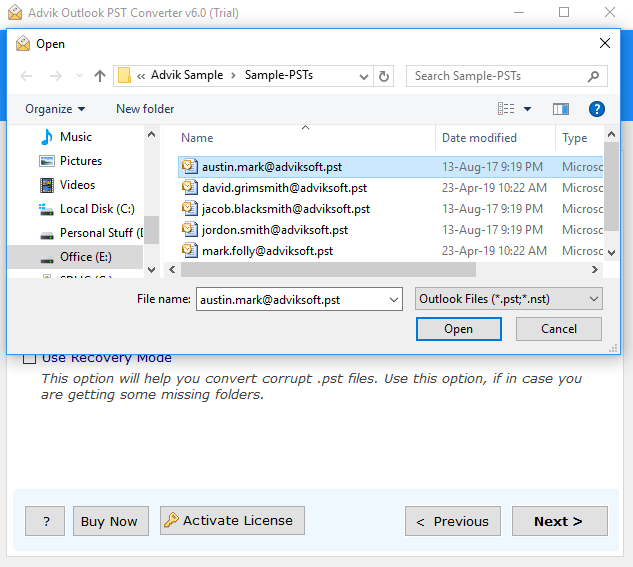This screenshot has height=567, width=633.
Task: Click 13-Aug-17 date of austin.mark file
Action: click(492, 167)
